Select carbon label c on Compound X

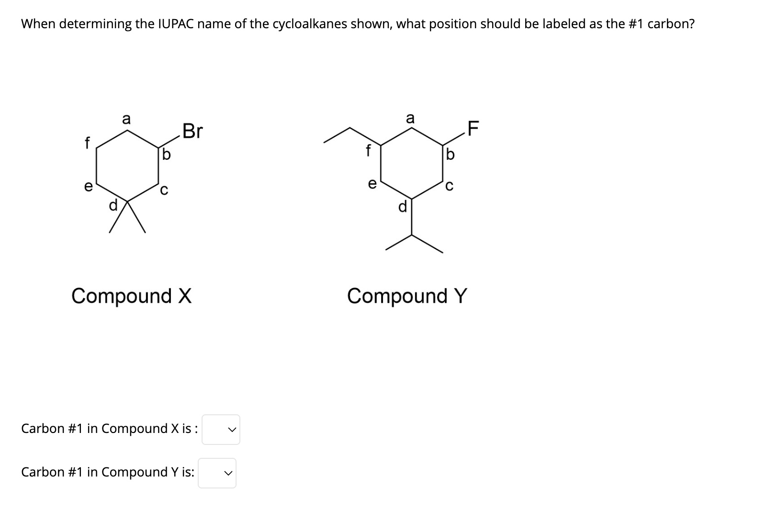coord(164,190)
